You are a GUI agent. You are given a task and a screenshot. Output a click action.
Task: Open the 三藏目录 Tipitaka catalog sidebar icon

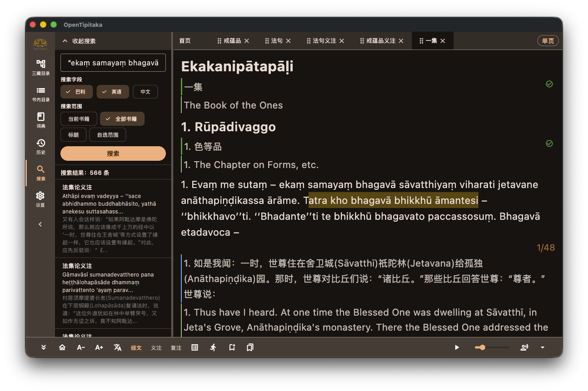point(40,67)
